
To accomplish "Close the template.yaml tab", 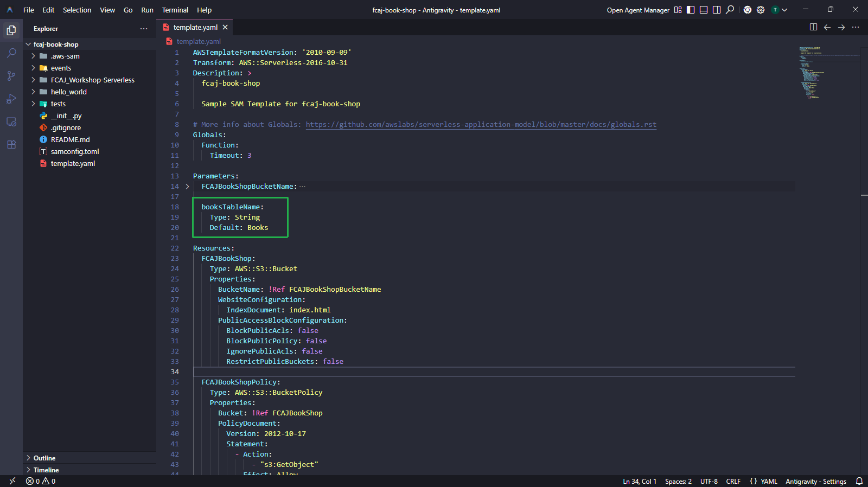I will 225,27.
